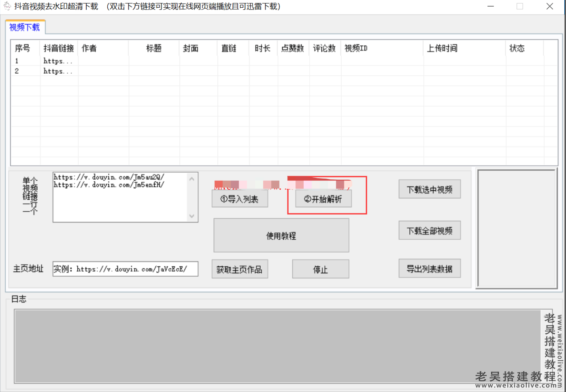Click the 状态 column header
The image size is (566, 392).
(525, 48)
